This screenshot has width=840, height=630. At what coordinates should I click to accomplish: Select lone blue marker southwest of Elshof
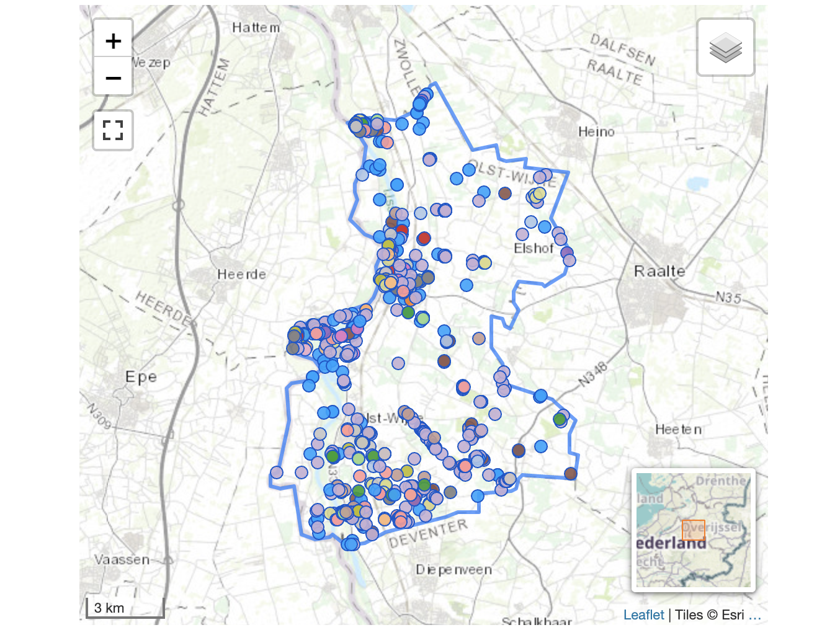click(467, 285)
